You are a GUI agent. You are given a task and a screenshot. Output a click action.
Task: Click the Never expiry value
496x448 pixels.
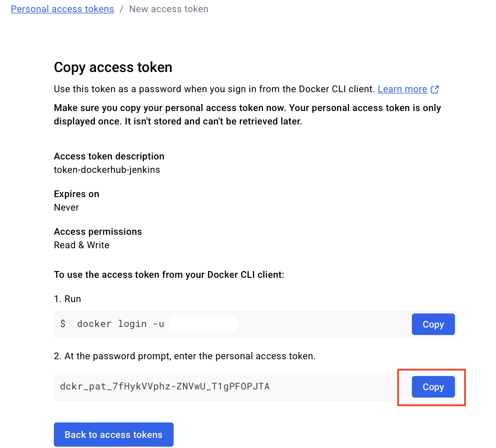click(x=66, y=208)
